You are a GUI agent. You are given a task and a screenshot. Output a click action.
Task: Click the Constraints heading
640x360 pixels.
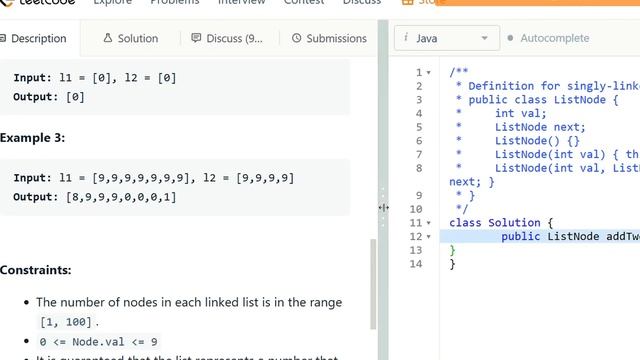36,270
